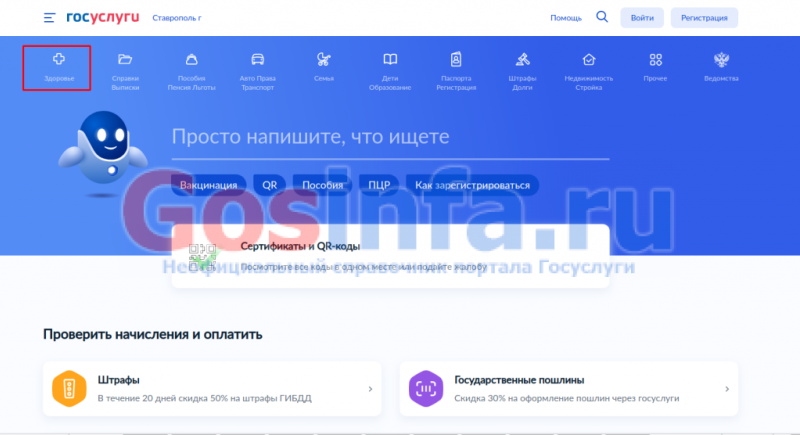Image resolution: width=800 pixels, height=435 pixels.
Task: Change location Ставрополь г
Action: (x=177, y=18)
